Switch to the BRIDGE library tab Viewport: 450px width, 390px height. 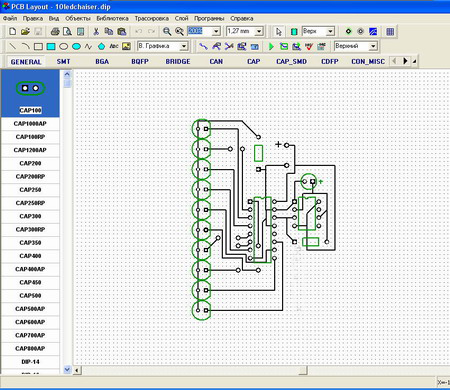tap(178, 62)
